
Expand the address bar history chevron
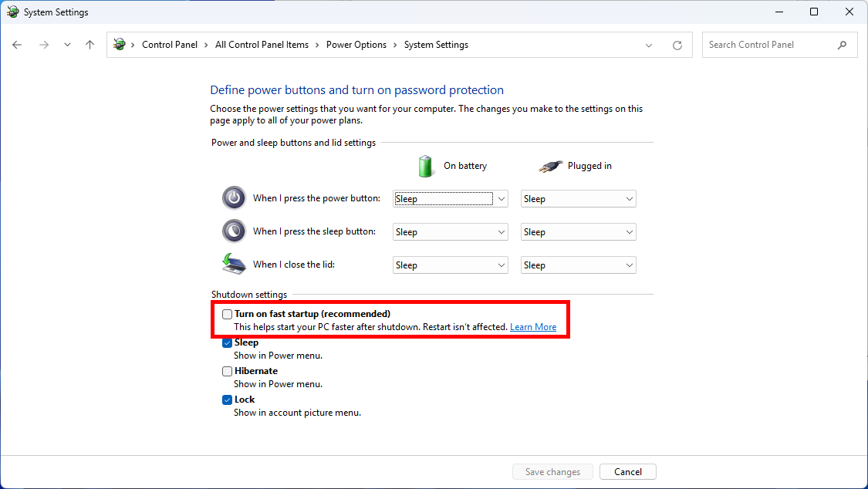[649, 45]
